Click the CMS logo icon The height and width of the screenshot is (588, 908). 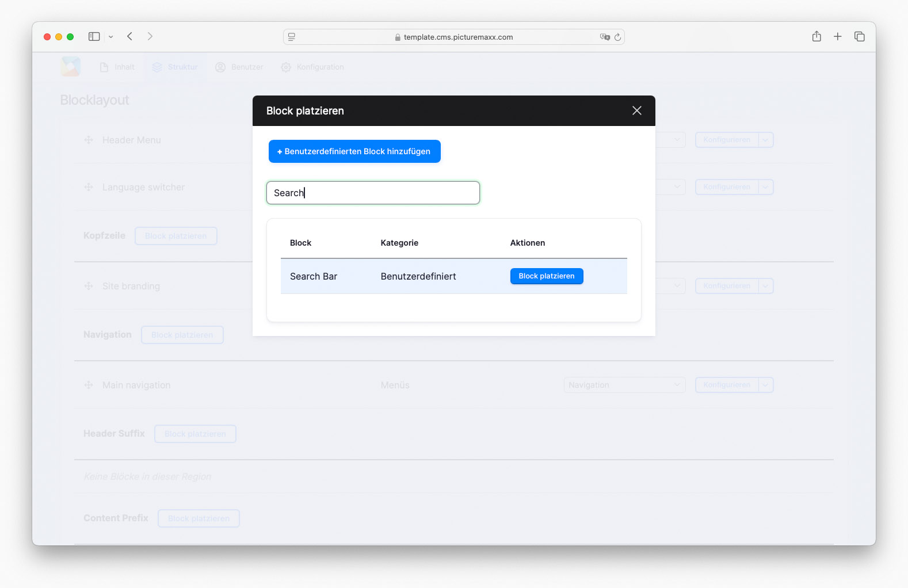click(71, 67)
